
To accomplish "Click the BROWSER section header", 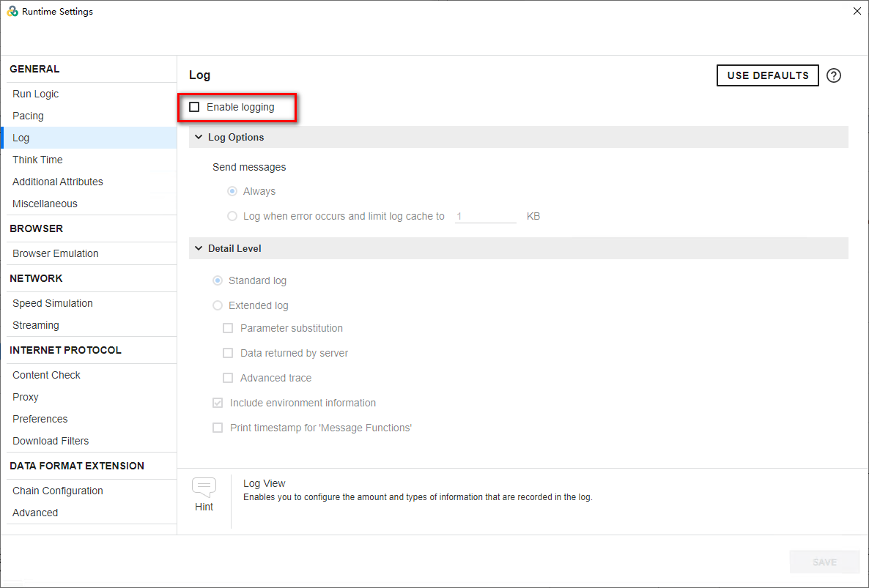I will [36, 228].
